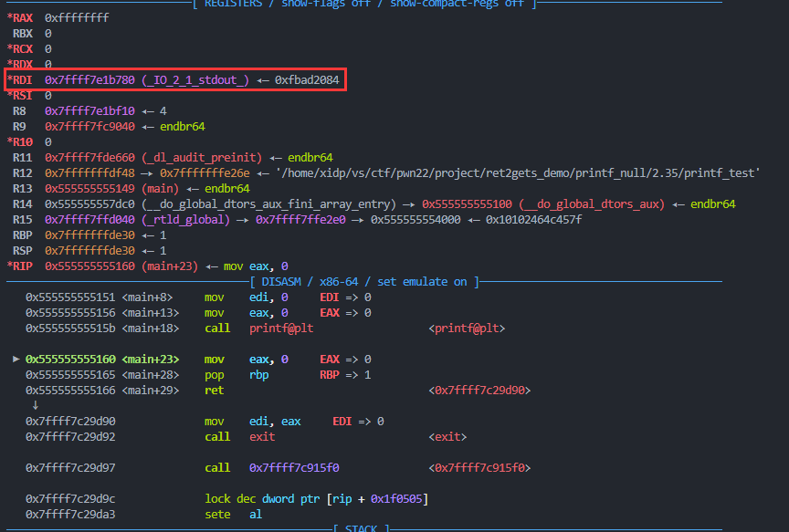Click the RSI register label
Viewport: 789px width, 532px height.
[20, 96]
